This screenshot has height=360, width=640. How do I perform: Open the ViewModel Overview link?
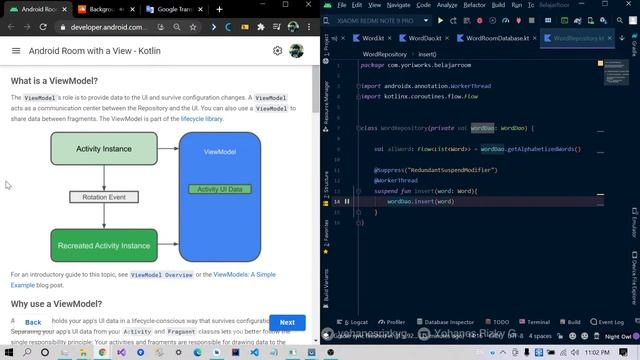(x=162, y=275)
